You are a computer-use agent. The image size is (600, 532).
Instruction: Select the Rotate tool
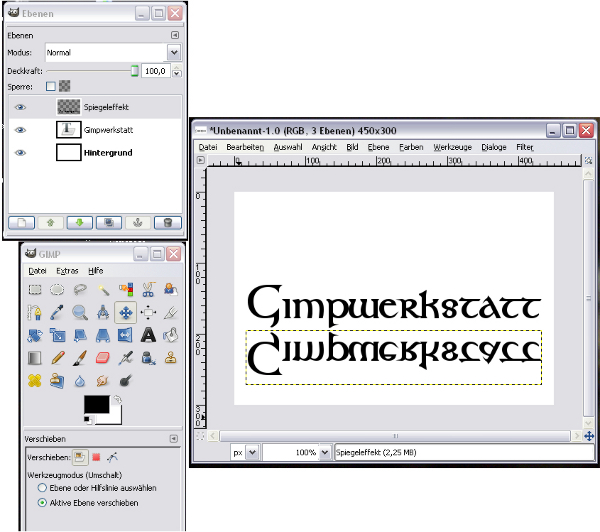pos(35,335)
